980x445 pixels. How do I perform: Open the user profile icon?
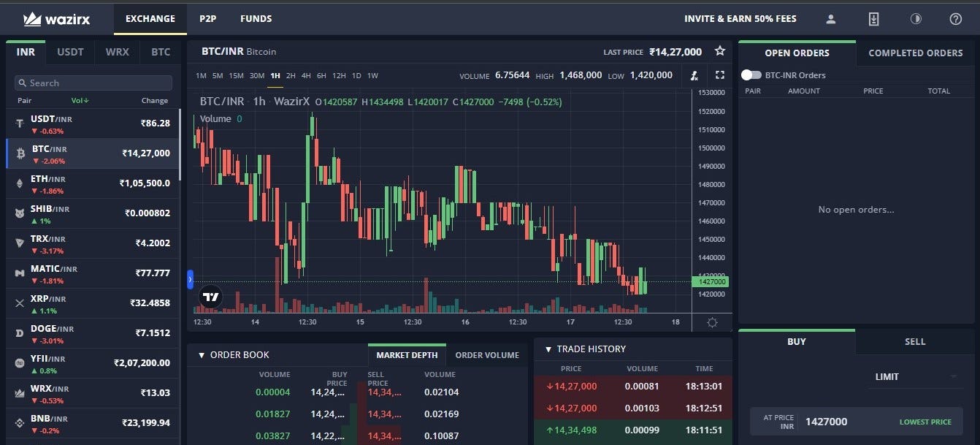(830, 18)
